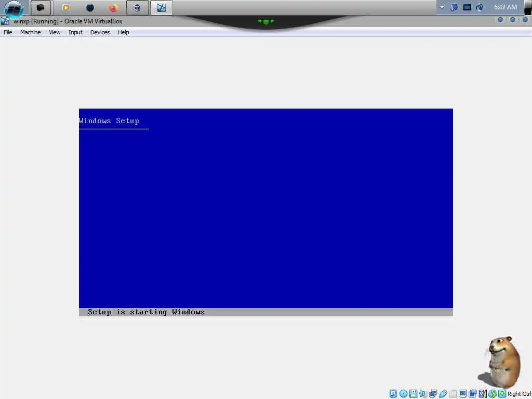Minimize the VirtualBox window
Image resolution: width=532 pixels, height=399 pixels.
[500, 20]
